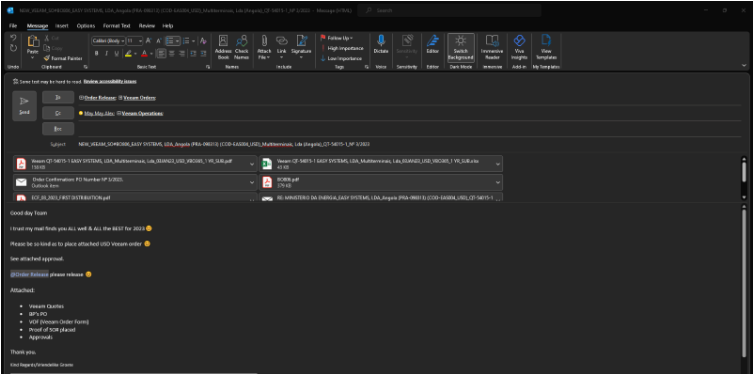Expand options for the Veeam xlsx attachment
This screenshot has height=374, width=754.
click(x=498, y=163)
